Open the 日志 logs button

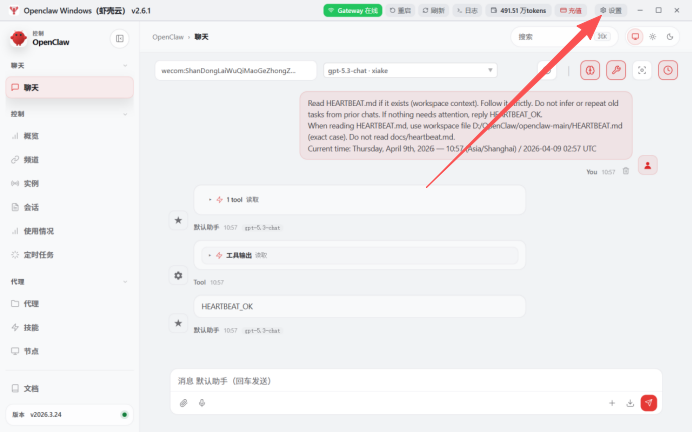(467, 11)
